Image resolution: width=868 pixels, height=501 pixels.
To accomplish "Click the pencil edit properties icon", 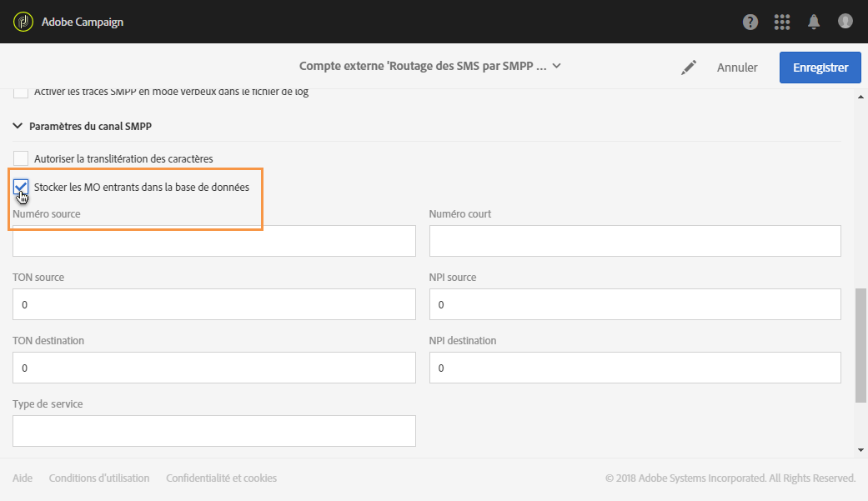I will coord(689,68).
